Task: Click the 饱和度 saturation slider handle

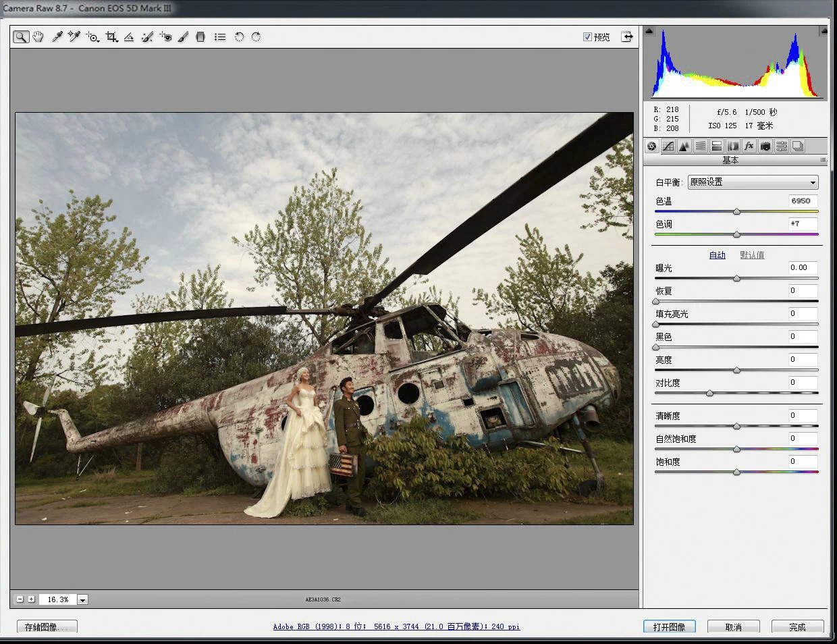Action: (736, 472)
